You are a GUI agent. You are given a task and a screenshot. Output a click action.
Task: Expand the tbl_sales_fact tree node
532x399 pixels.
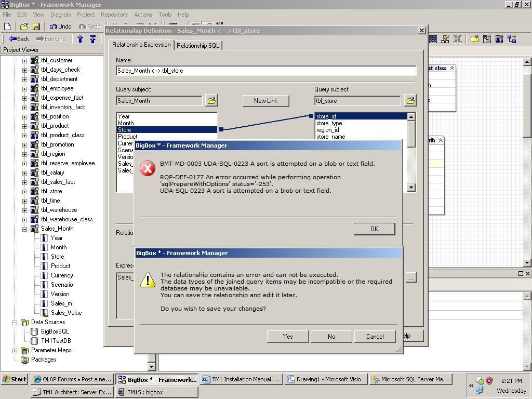(x=25, y=182)
